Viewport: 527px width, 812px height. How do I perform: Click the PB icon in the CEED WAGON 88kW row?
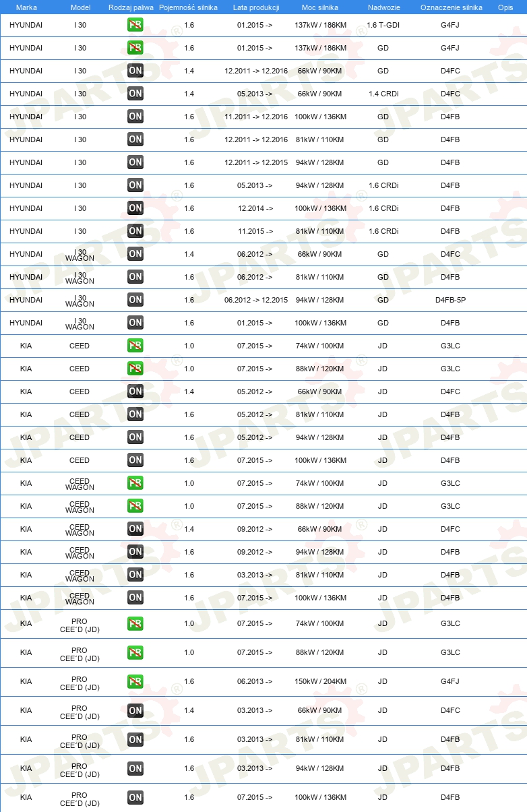pos(135,506)
